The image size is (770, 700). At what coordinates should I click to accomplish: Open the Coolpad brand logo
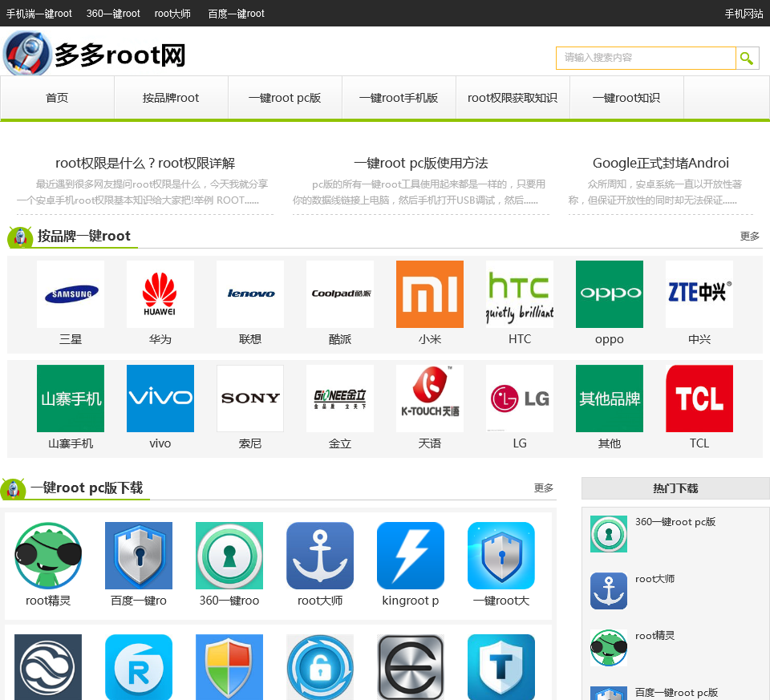(x=340, y=294)
